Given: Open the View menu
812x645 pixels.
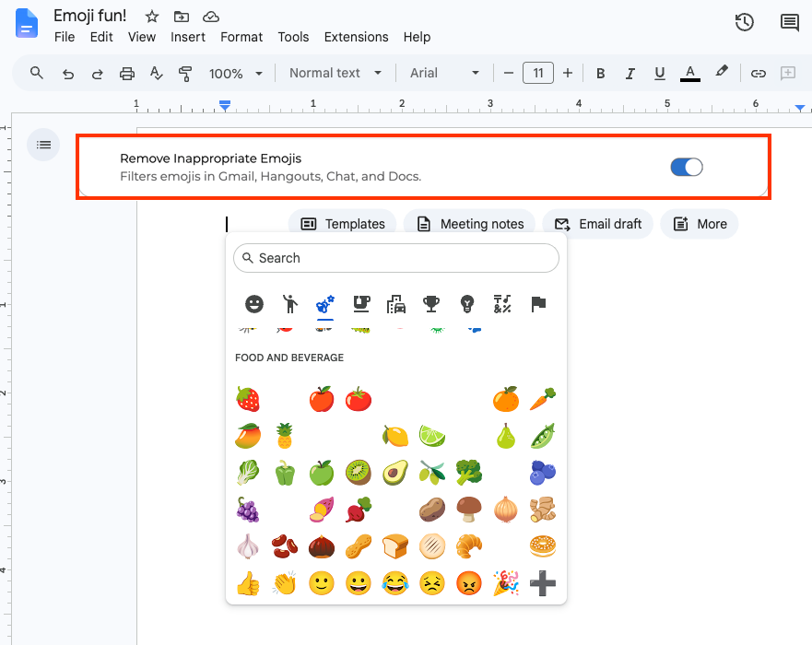Looking at the screenshot, I should [142, 37].
